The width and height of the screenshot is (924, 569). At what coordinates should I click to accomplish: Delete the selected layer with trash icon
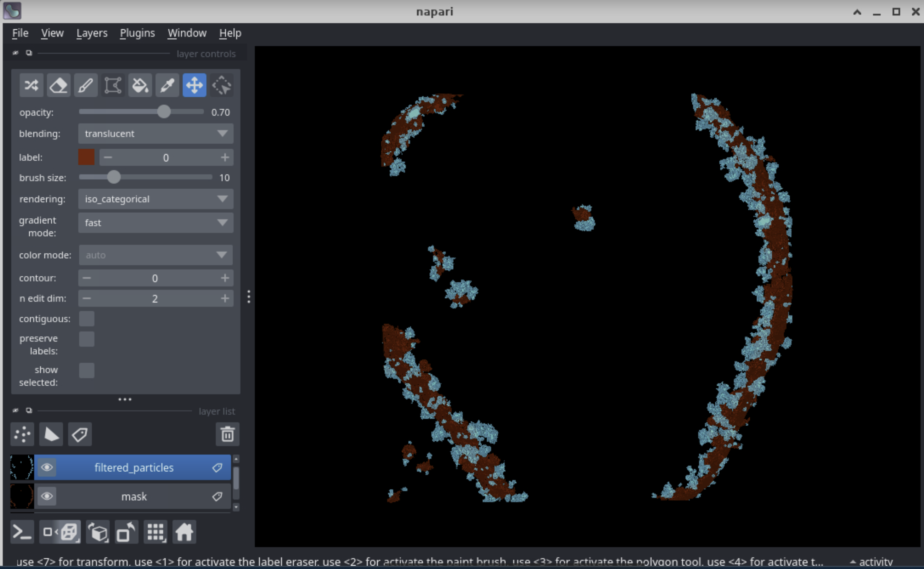point(227,435)
